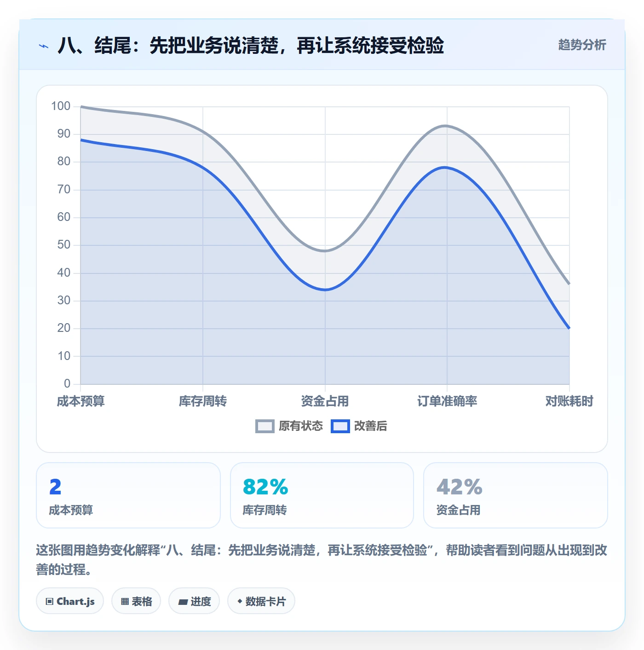Viewport: 644px width, 650px height.
Task: Click the section heading 八、结尾
Action: click(x=251, y=46)
